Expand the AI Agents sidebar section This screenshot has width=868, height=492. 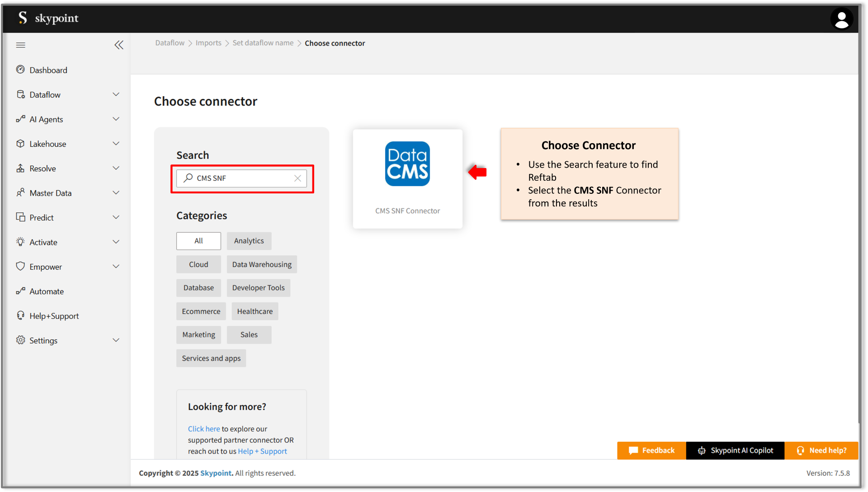click(116, 119)
